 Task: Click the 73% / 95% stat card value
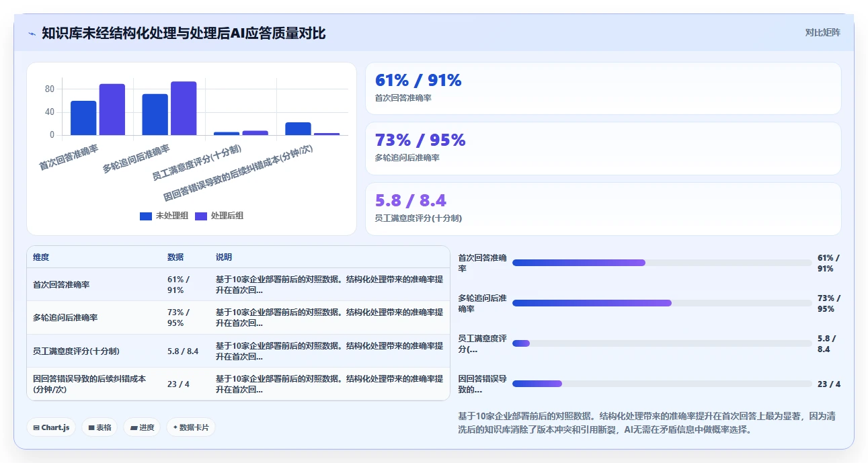420,140
